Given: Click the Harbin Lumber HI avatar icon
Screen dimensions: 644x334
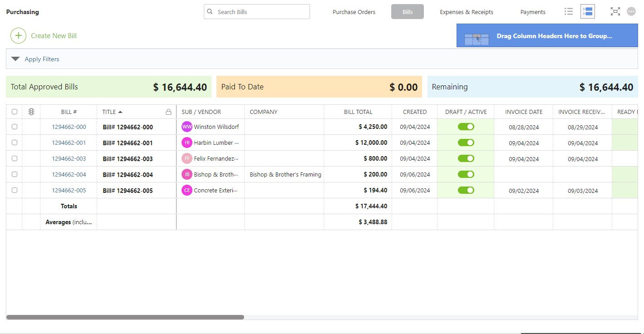Looking at the screenshot, I should pos(187,143).
